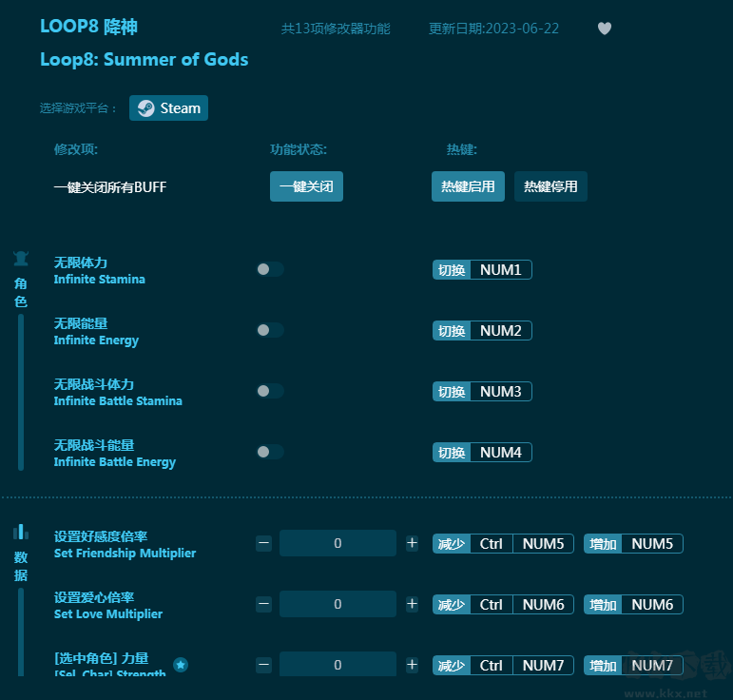The width and height of the screenshot is (733, 700).
Task: Click the 共13项修改器功能 text
Action: point(336,29)
